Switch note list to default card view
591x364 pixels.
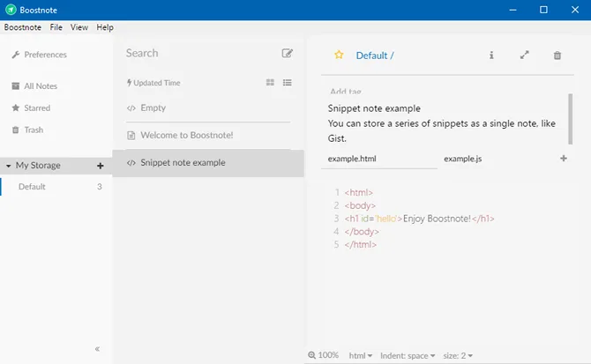(x=270, y=83)
